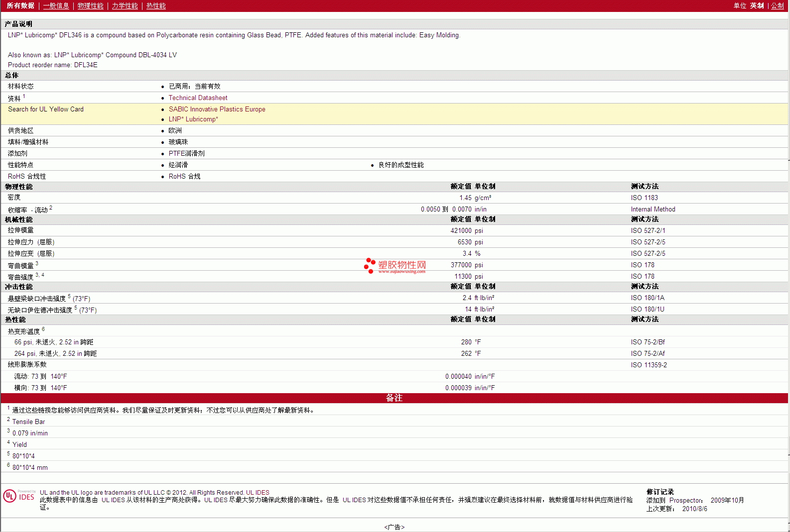The height and width of the screenshot is (532, 790).
Task: Click PTFE润滑剂 additive value
Action: coord(186,154)
